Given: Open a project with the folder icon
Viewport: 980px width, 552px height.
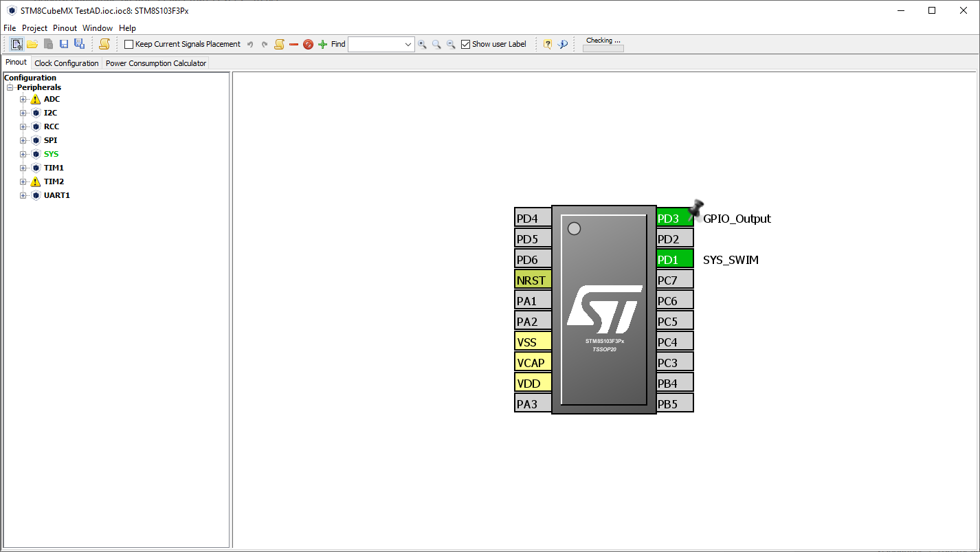Looking at the screenshot, I should point(32,44).
